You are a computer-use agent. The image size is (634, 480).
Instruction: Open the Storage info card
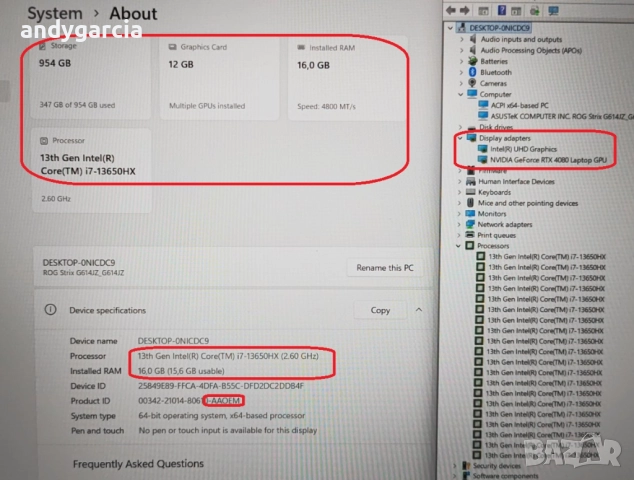[x=91, y=75]
